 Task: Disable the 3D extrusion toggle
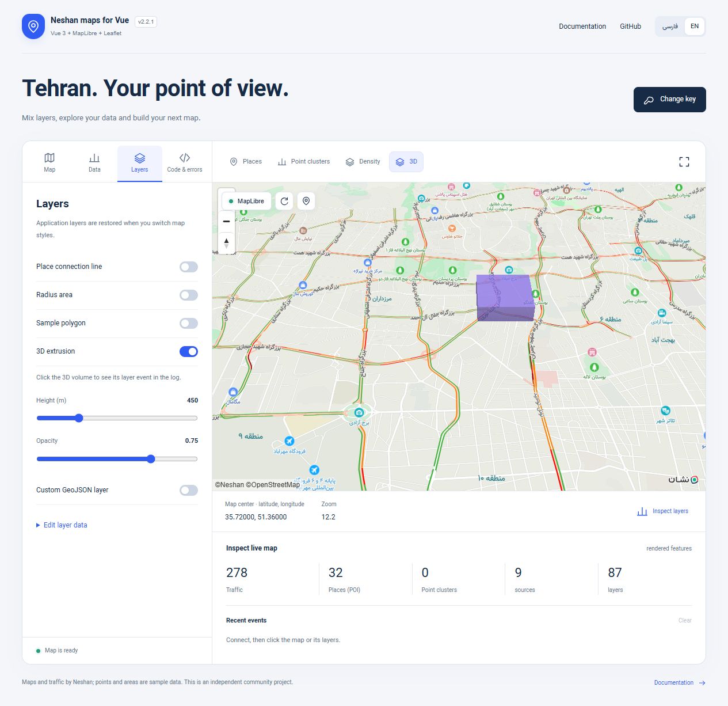[189, 351]
